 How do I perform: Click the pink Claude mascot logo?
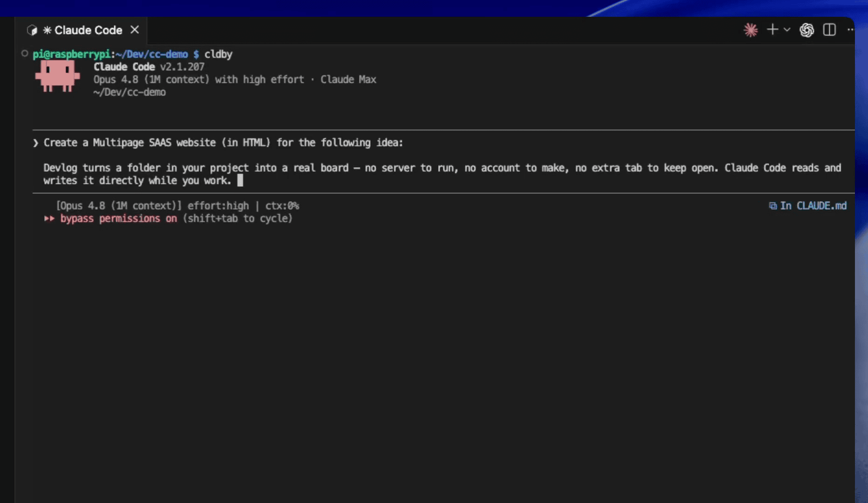pos(57,76)
